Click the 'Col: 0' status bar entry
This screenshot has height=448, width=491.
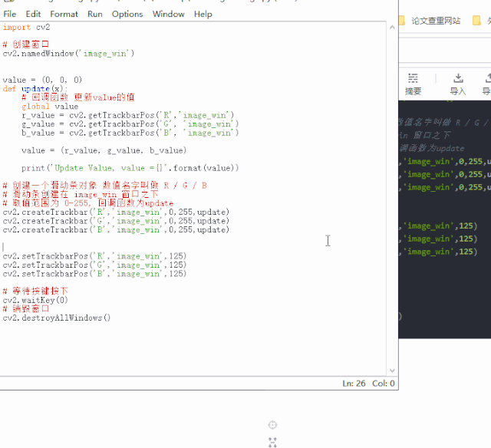pyautogui.click(x=384, y=384)
